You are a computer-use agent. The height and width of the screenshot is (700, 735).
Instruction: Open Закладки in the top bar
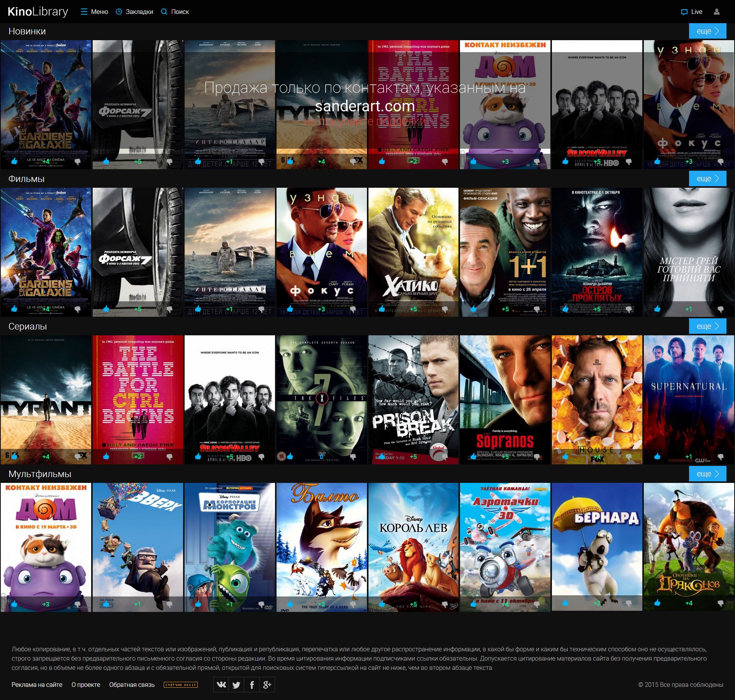(134, 12)
